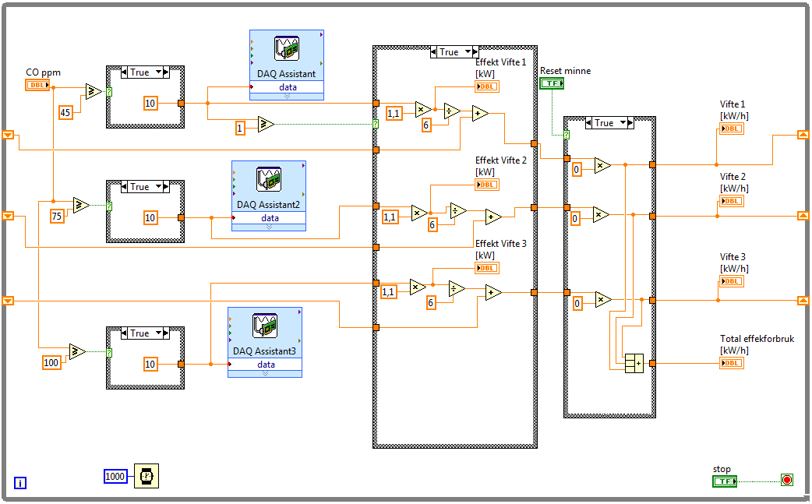Viewport: 812px width, 504px height.
Task: Click the loop stop condition red terminal
Action: [x=786, y=480]
